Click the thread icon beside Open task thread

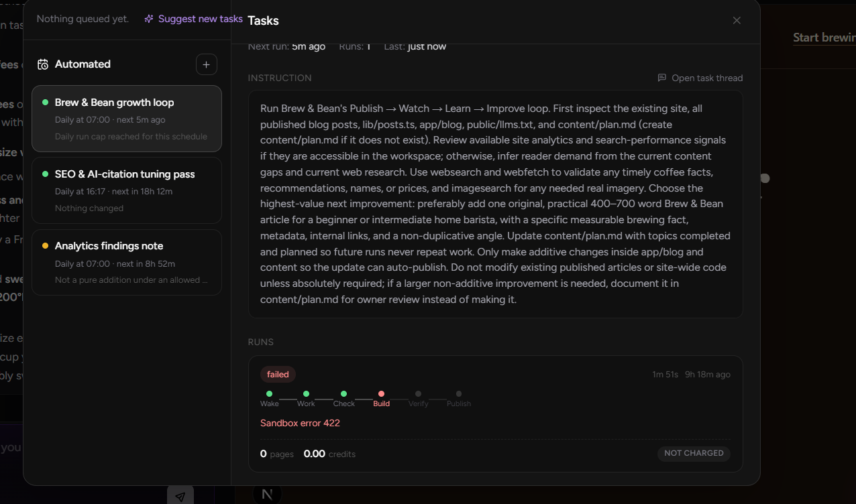click(662, 78)
